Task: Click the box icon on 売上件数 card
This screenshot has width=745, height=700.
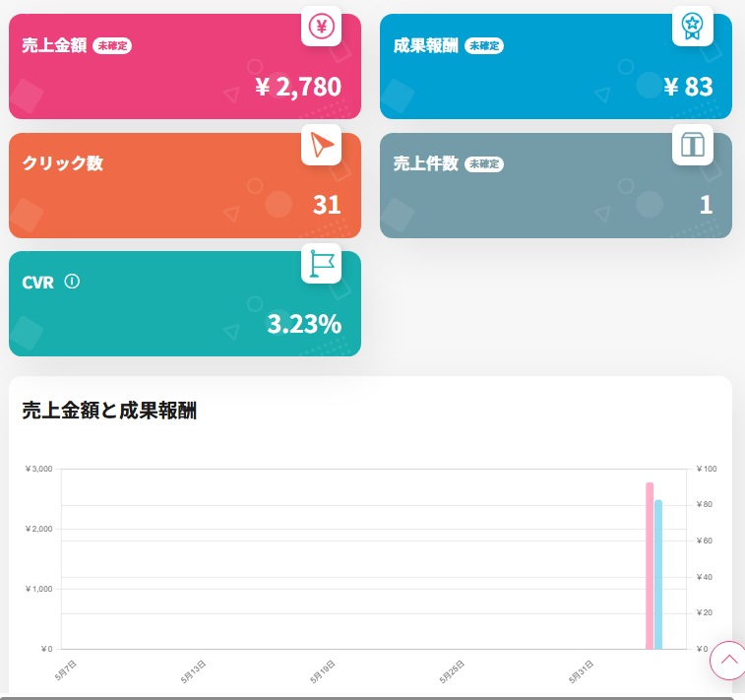Action: (692, 145)
